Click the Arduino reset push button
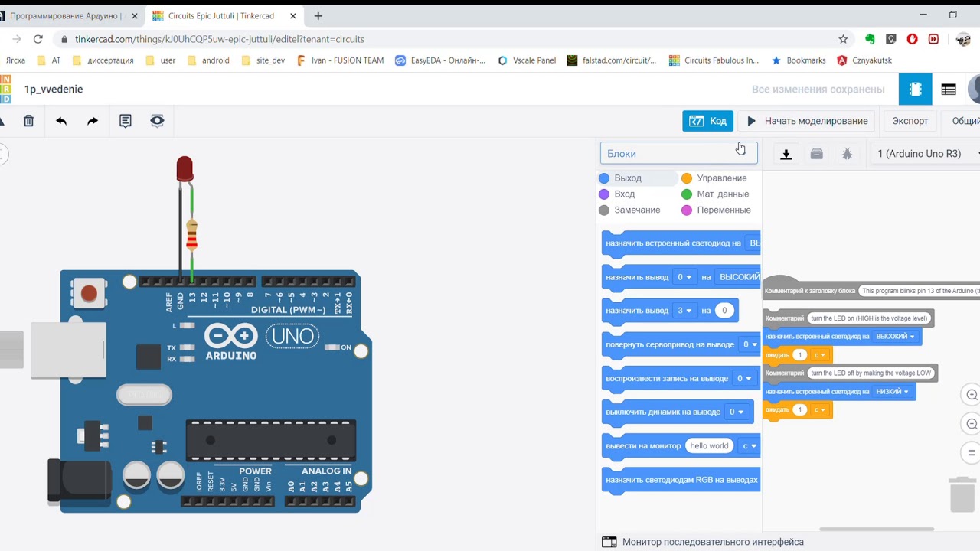Viewport: 980px width, 551px height. (x=89, y=293)
